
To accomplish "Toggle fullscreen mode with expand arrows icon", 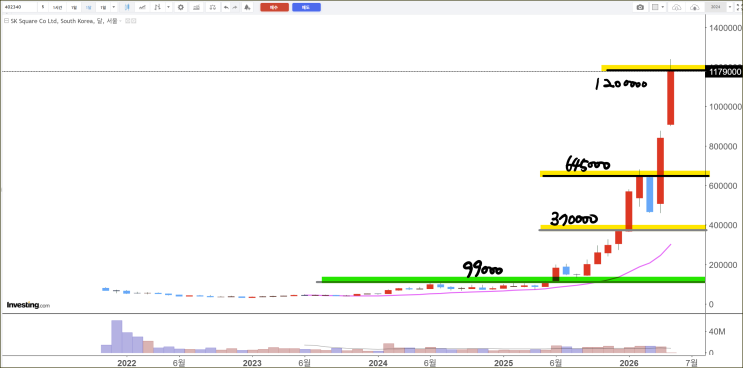I will click(738, 7).
